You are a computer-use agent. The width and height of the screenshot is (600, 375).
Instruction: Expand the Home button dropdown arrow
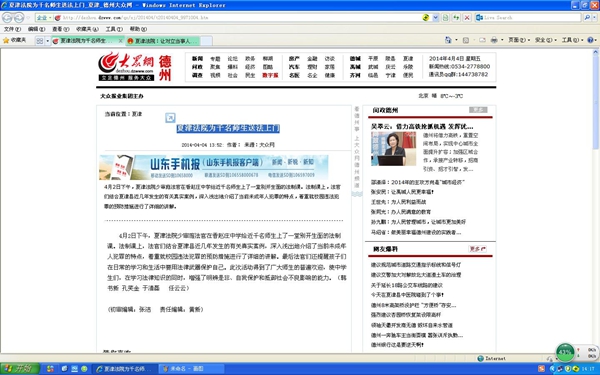point(456,40)
